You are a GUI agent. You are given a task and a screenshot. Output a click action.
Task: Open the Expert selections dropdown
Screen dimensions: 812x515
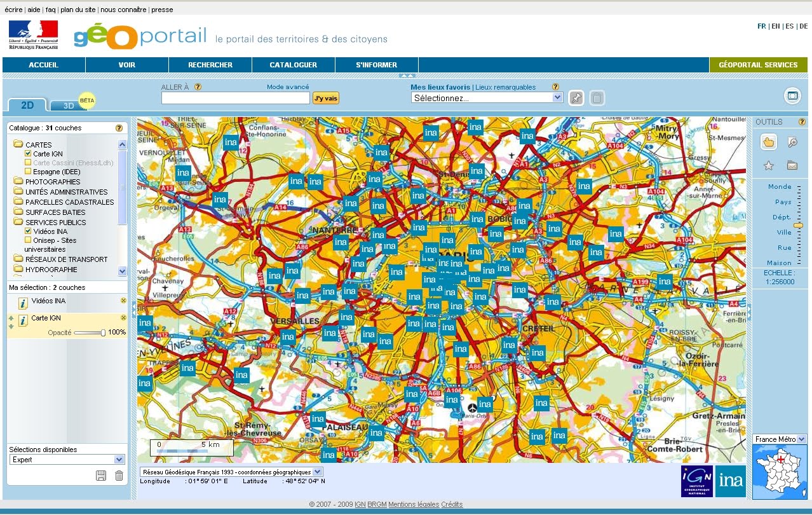[67, 460]
